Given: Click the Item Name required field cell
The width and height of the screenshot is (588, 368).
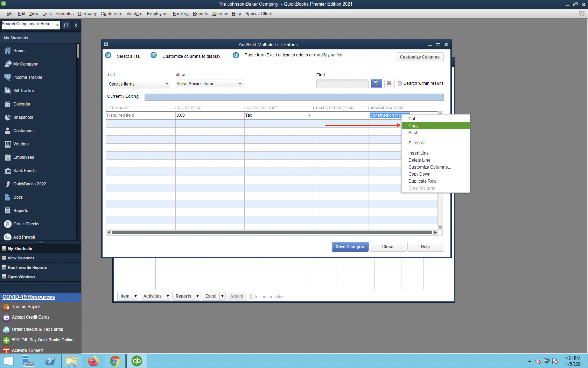Looking at the screenshot, I should coord(141,115).
